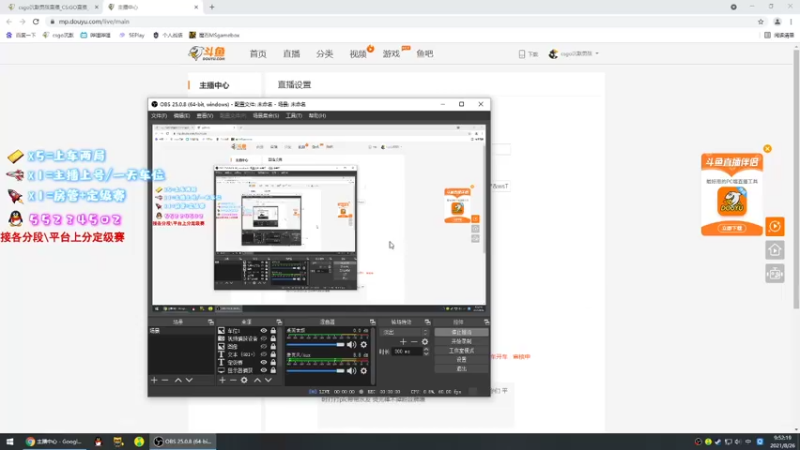The image size is (800, 450).
Task: Open OBS View menu
Action: tap(205, 116)
